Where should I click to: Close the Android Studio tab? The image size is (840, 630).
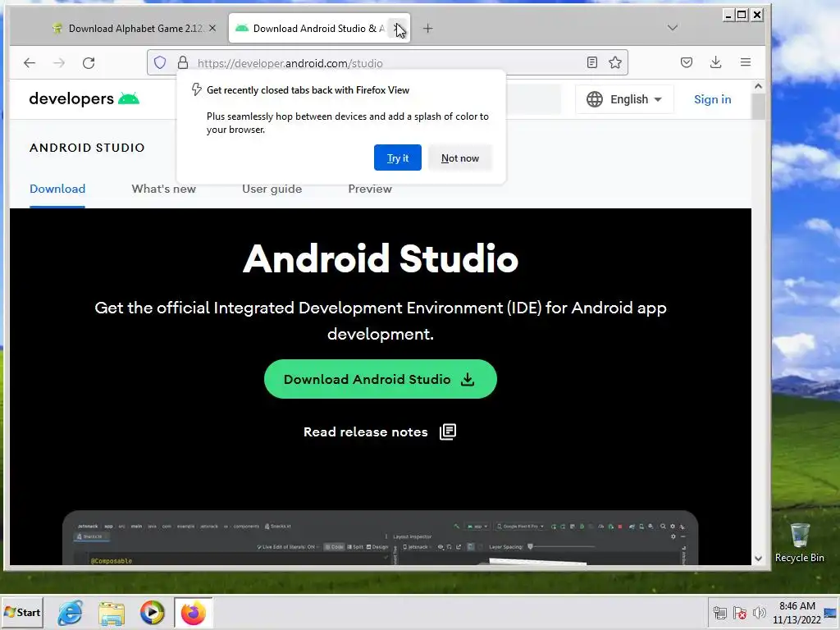pos(396,29)
